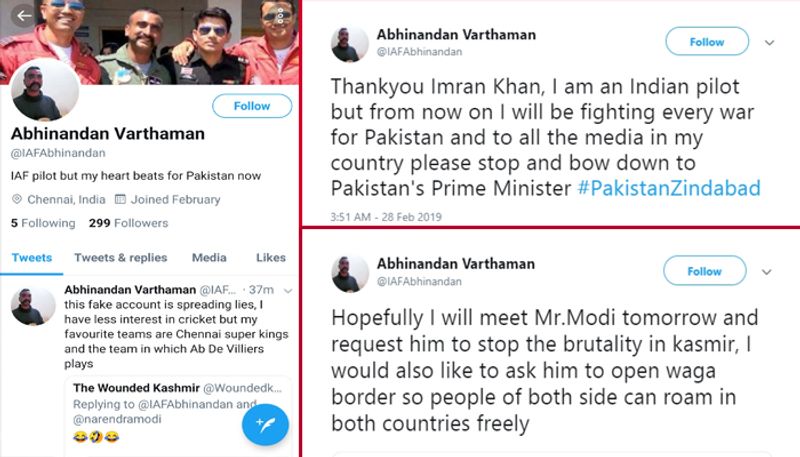The image size is (800, 457).
Task: Click the calendar icon beside Joined February
Action: point(120,200)
